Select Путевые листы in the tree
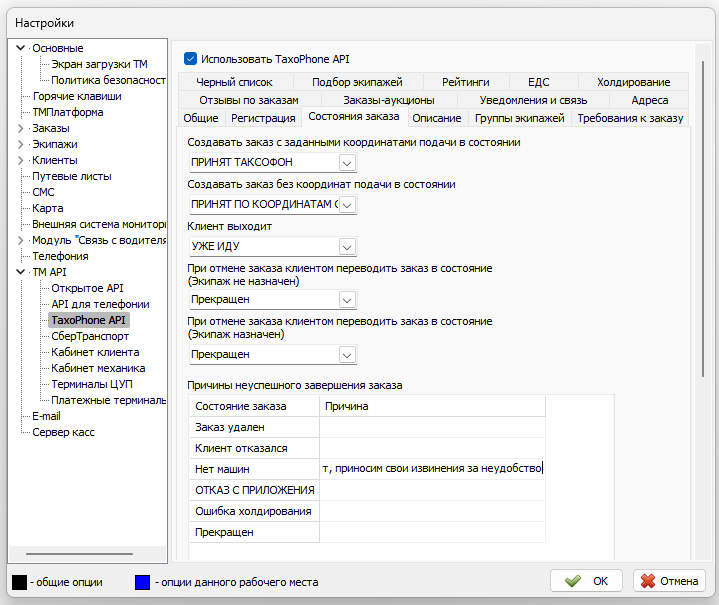Image resolution: width=719 pixels, height=605 pixels. coord(72,176)
